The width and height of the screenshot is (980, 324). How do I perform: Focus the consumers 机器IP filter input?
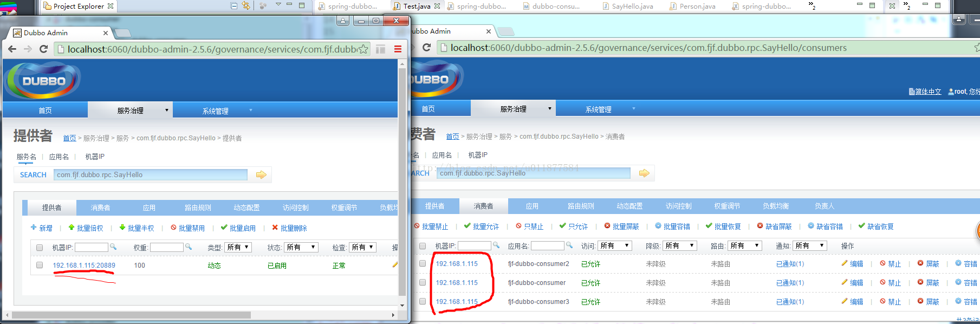point(474,245)
